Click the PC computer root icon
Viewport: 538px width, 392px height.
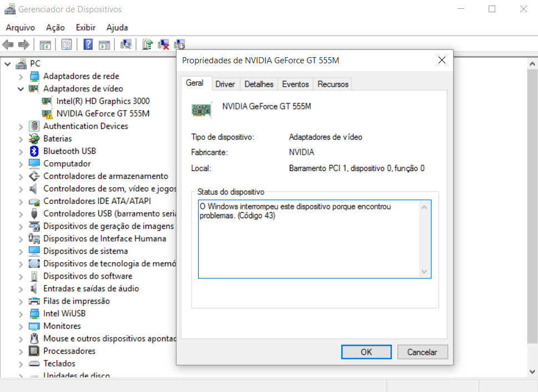pyautogui.click(x=21, y=63)
